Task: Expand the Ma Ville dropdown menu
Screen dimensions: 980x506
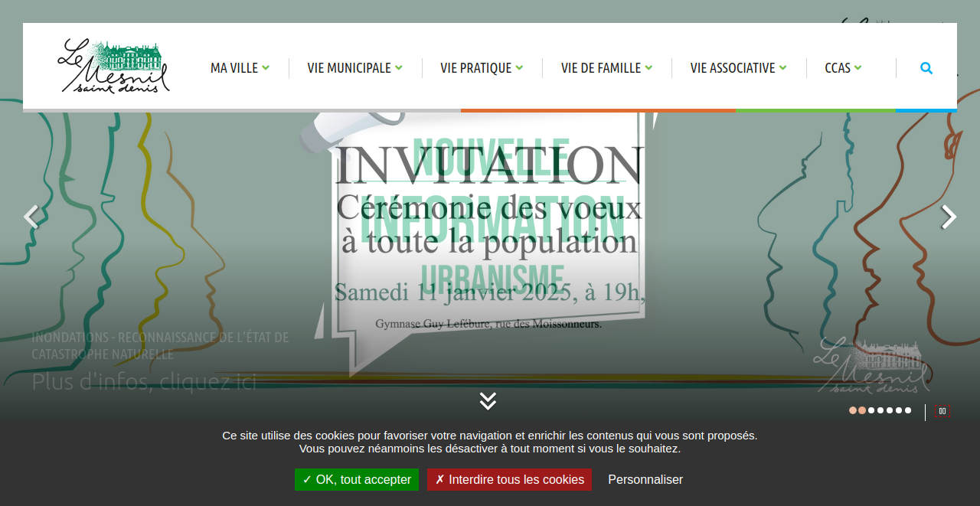Action: (240, 68)
